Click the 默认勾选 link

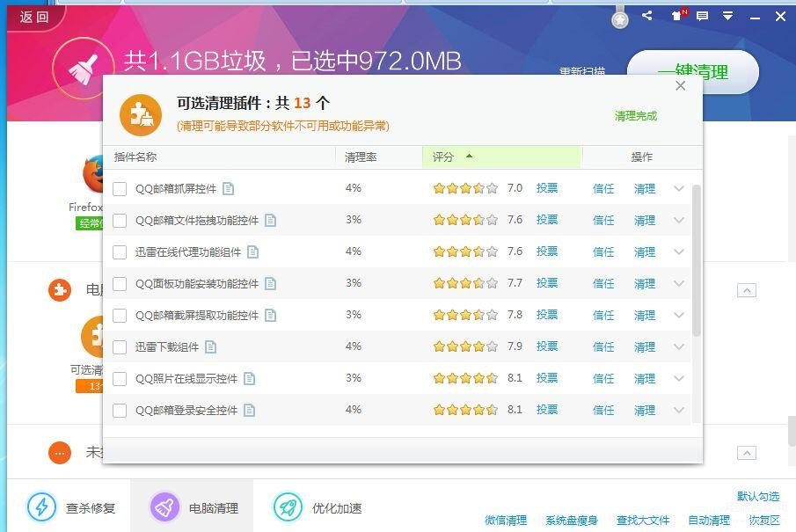point(758,496)
